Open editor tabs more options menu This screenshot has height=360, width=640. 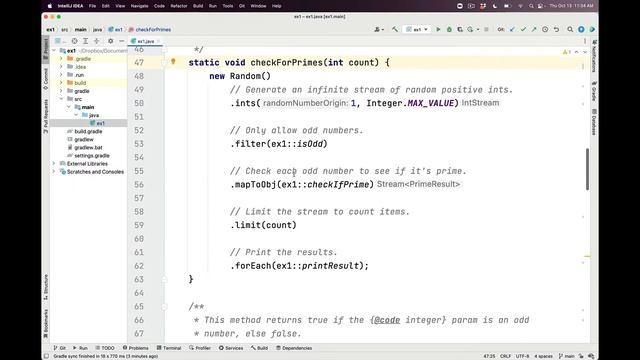click(584, 41)
